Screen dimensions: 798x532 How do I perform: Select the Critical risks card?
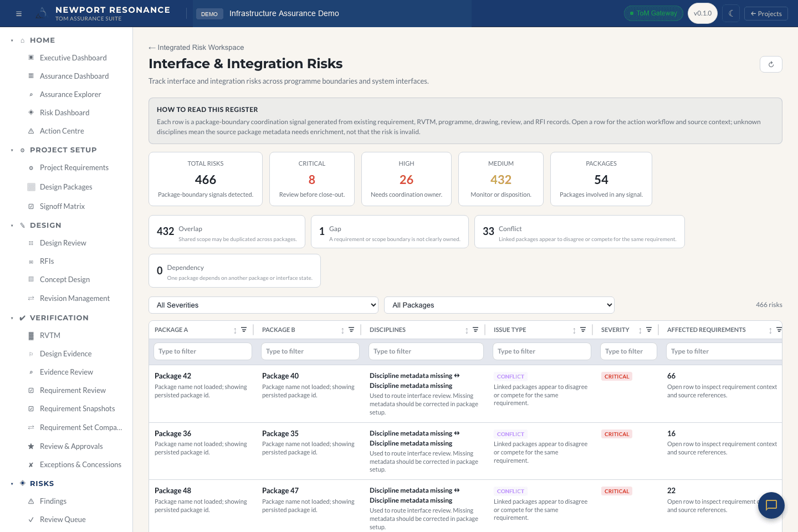pyautogui.click(x=312, y=179)
